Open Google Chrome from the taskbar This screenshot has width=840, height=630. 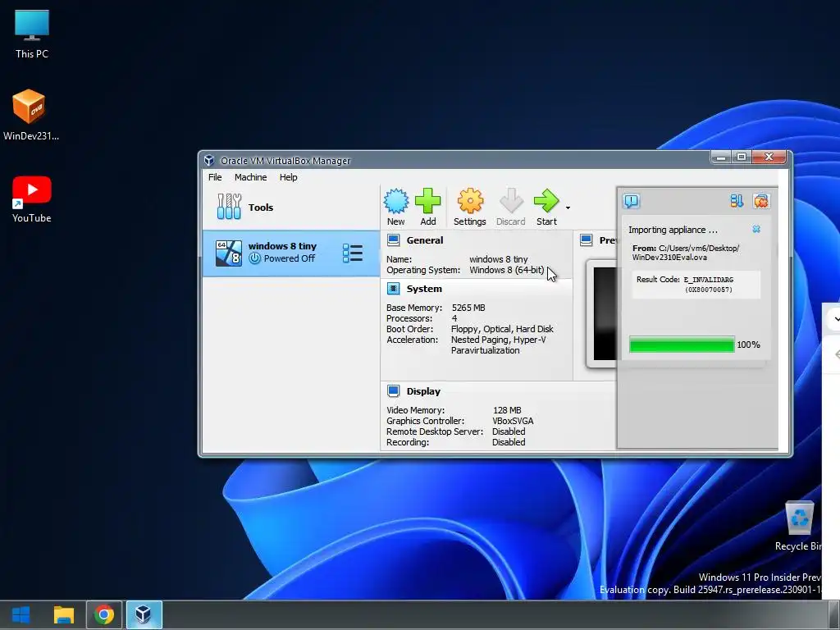(104, 614)
